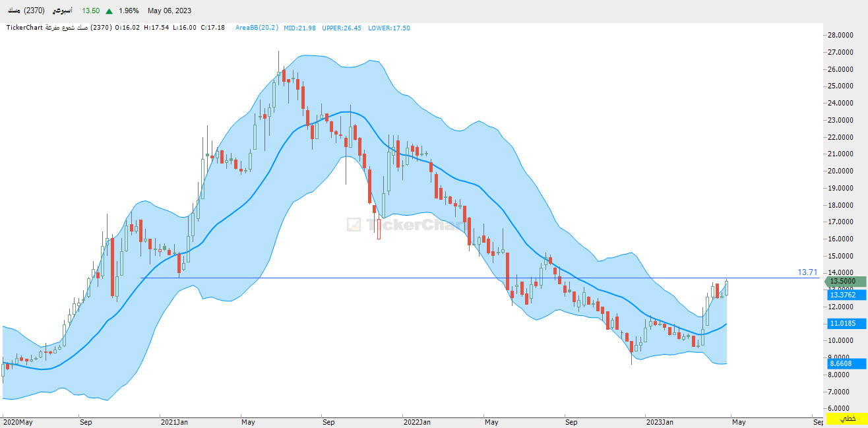Click the blue 13.3762 upper band price tag
The width and height of the screenshot is (868, 428).
pos(844,295)
